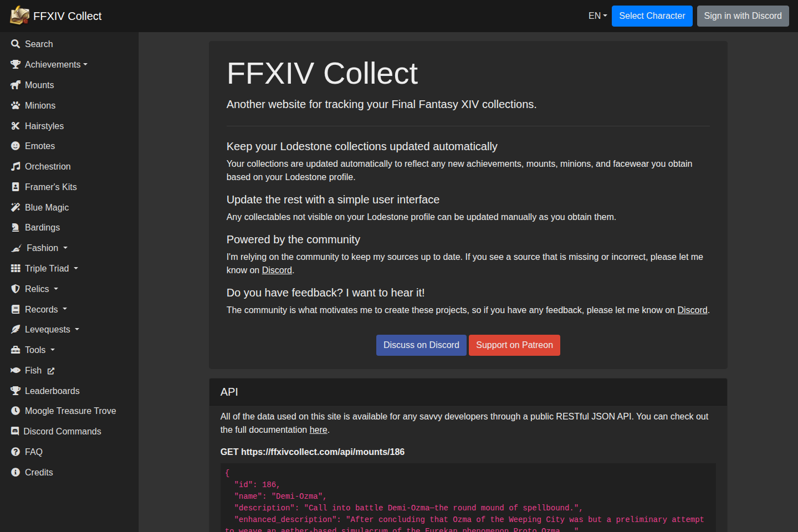Open the EN language dropdown
The image size is (798, 532).
(x=597, y=16)
